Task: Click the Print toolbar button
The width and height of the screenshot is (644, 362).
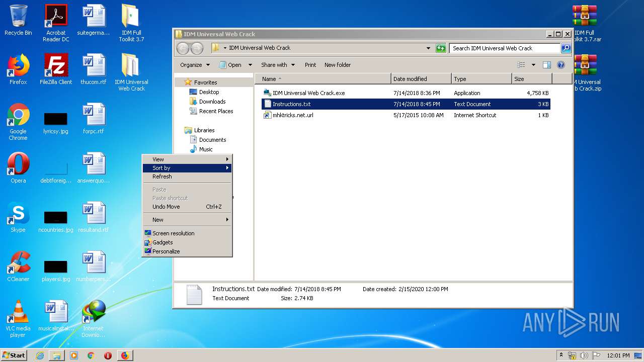Action: tap(310, 65)
